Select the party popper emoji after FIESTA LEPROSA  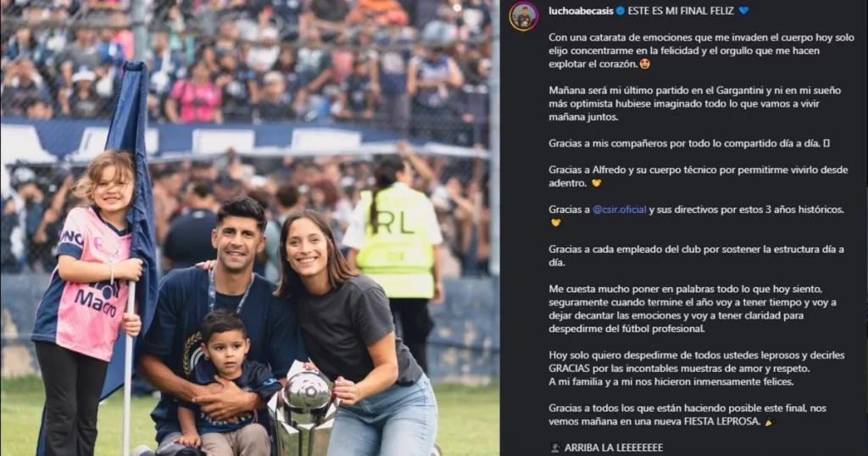(x=770, y=422)
